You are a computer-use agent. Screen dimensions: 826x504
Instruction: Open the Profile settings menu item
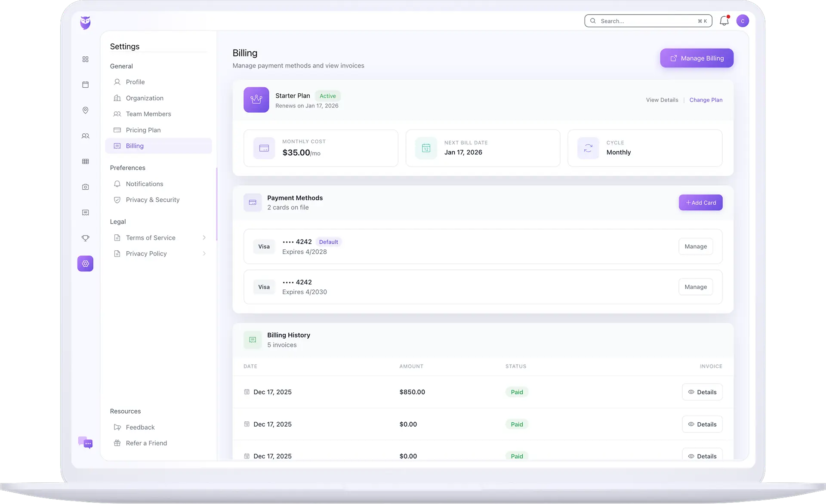point(135,82)
